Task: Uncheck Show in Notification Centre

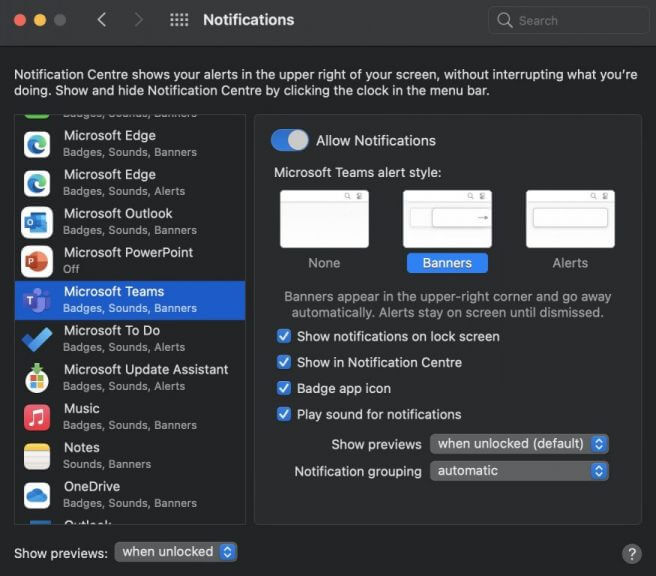Action: point(284,362)
